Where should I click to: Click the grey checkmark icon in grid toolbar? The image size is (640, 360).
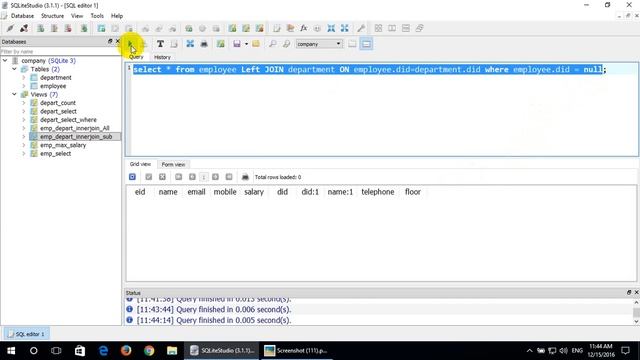(x=149, y=177)
